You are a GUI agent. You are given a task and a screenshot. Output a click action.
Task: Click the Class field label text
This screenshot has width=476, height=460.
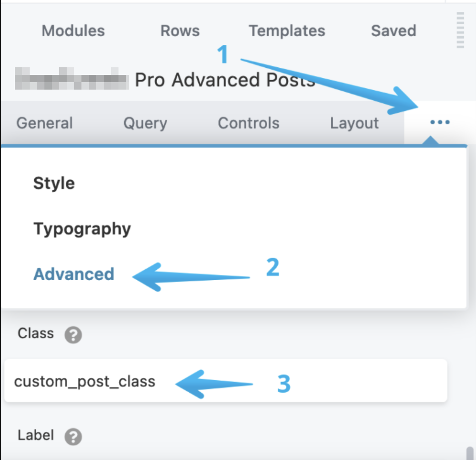pyautogui.click(x=35, y=333)
